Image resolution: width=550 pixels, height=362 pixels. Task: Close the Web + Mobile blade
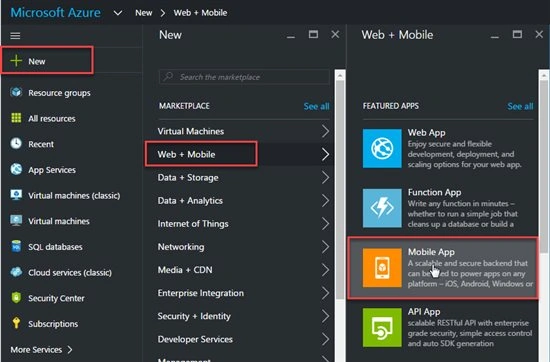[539, 34]
